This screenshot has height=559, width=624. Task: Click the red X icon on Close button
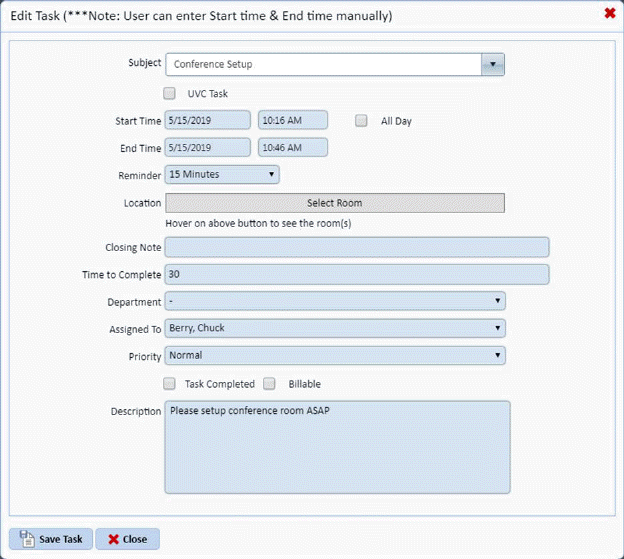click(x=114, y=539)
